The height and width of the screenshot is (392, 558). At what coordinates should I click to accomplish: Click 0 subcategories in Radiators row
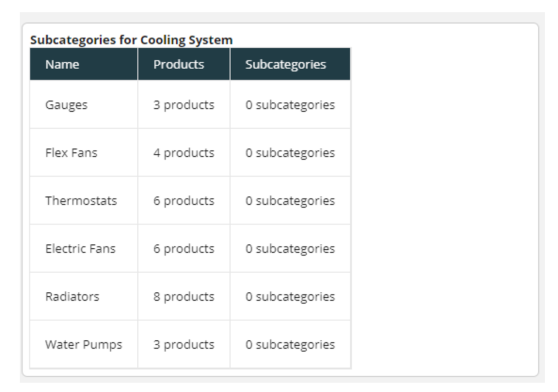click(290, 297)
